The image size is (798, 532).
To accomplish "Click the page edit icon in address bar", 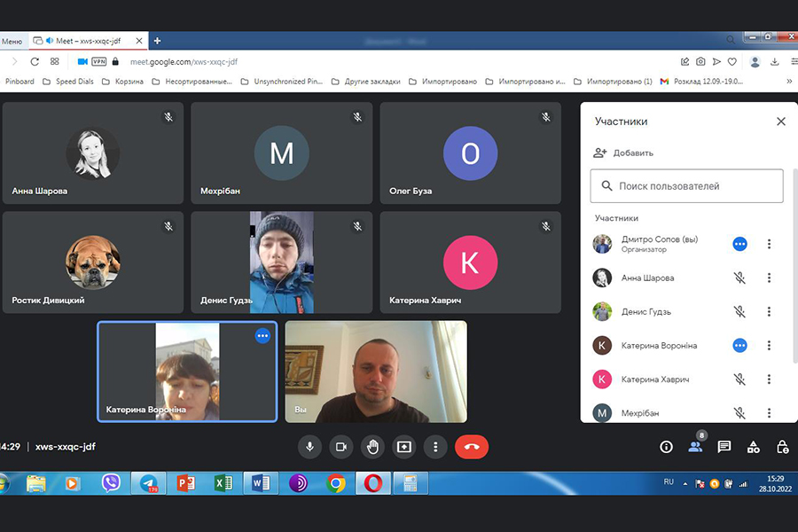I will pyautogui.click(x=685, y=61).
